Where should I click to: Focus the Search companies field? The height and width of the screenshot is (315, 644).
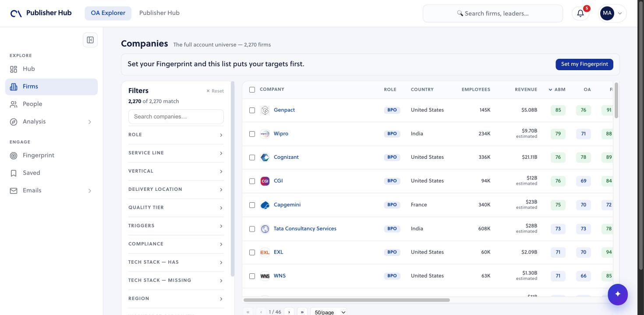(x=176, y=117)
